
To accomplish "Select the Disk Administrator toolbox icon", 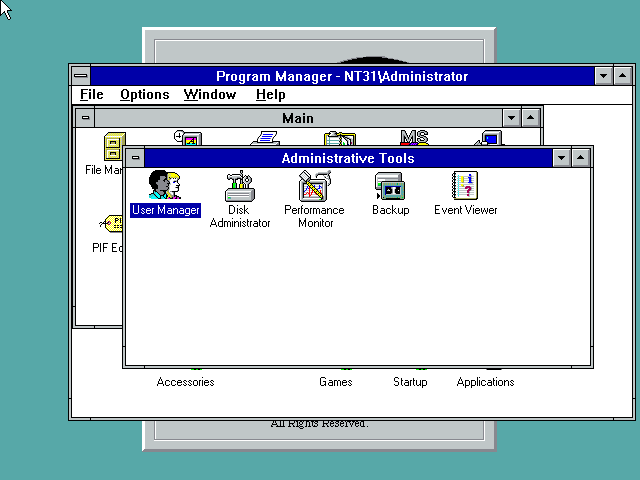I will click(x=240, y=186).
